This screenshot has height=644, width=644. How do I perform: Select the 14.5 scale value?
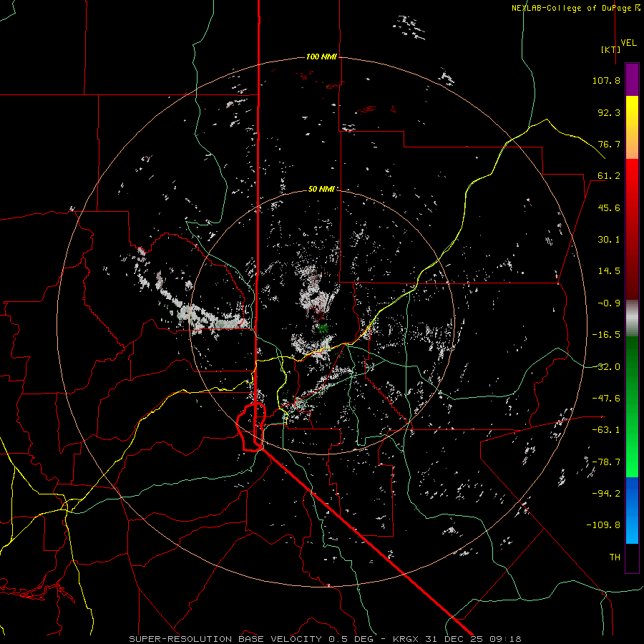[x=609, y=271]
